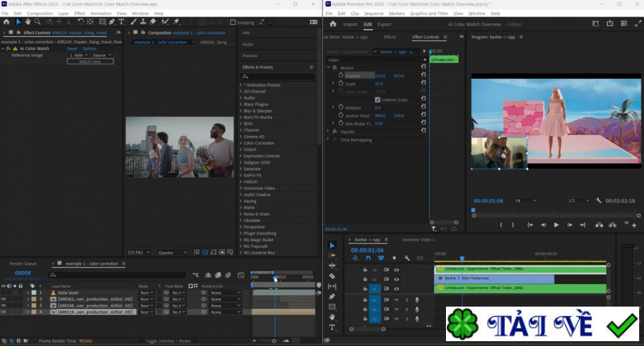Screen dimensions: 644x346
Task: Hide video track V3 with eye icon
Action: coord(396,269)
